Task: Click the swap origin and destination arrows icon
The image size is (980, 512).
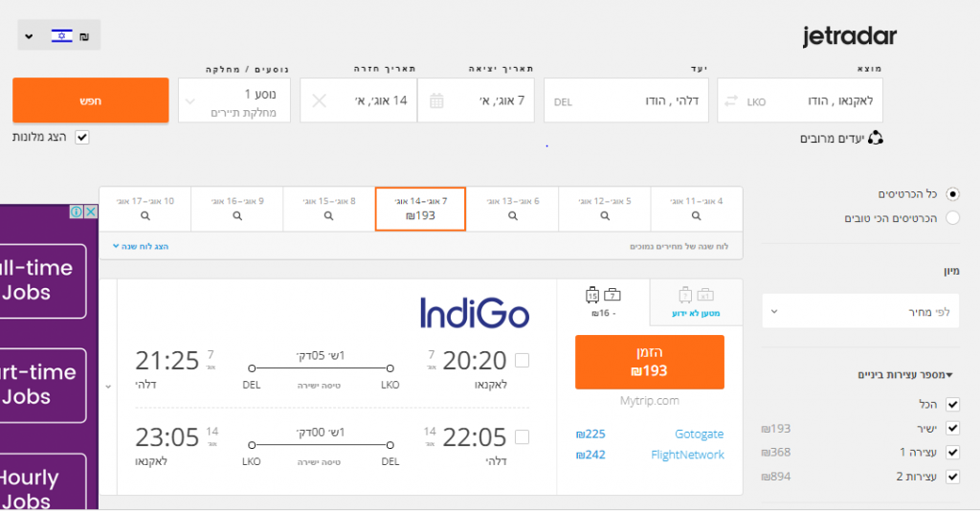Action: (x=731, y=100)
